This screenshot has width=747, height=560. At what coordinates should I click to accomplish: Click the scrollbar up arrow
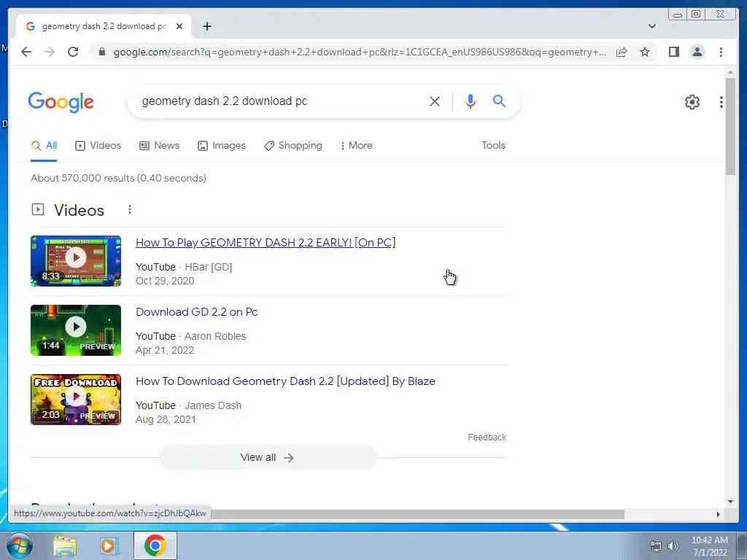pyautogui.click(x=730, y=72)
